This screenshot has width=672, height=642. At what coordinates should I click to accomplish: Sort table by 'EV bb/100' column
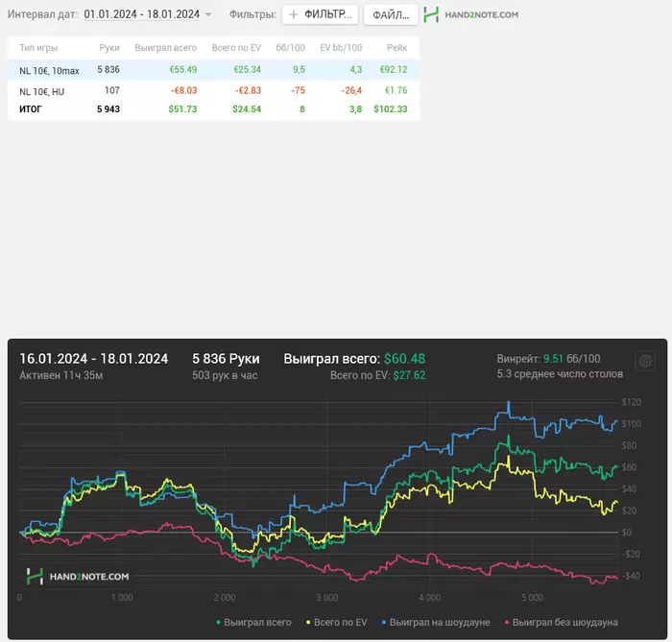tap(340, 48)
